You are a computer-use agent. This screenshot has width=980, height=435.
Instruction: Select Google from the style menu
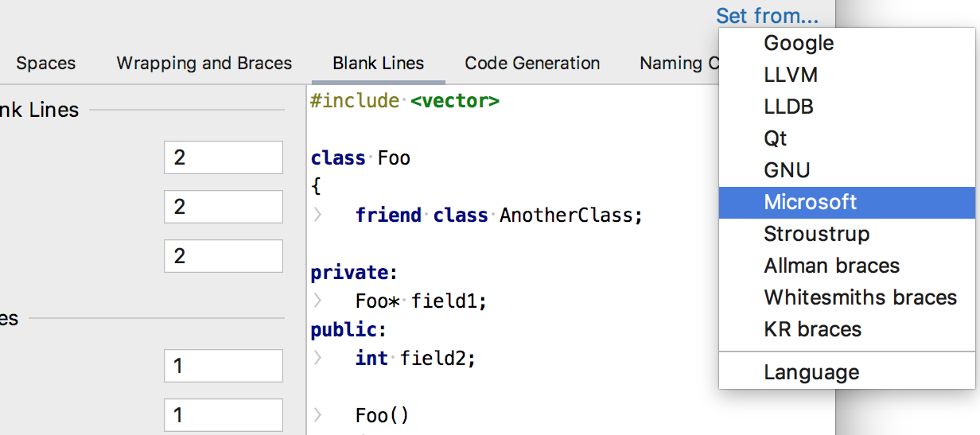click(x=799, y=43)
